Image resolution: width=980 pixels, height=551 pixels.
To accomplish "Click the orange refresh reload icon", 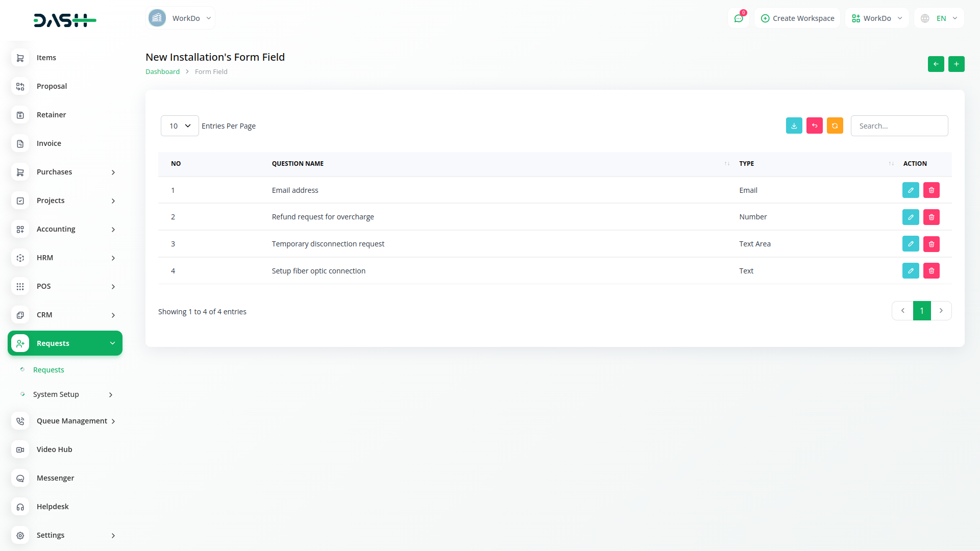I will coord(835,126).
